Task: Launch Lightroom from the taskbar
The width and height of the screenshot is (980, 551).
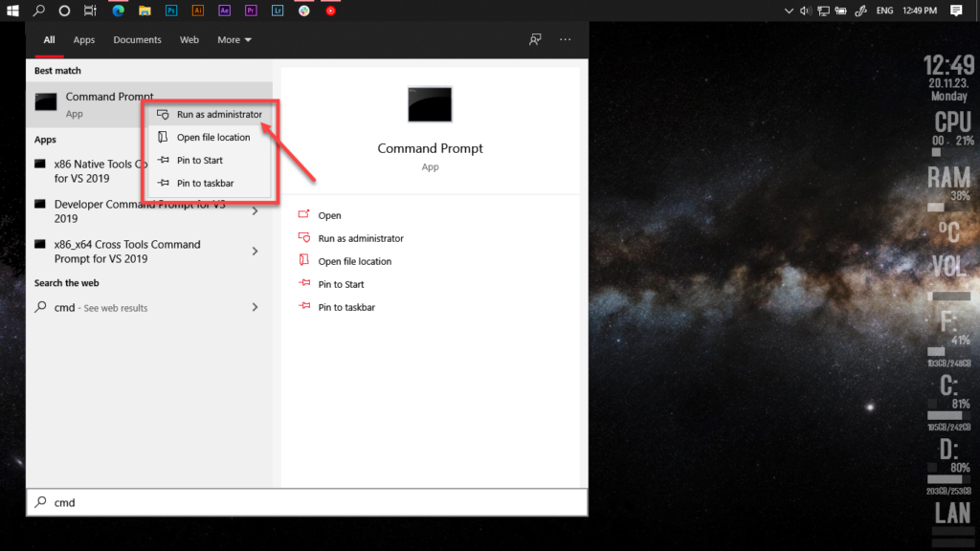Action: coord(278,11)
